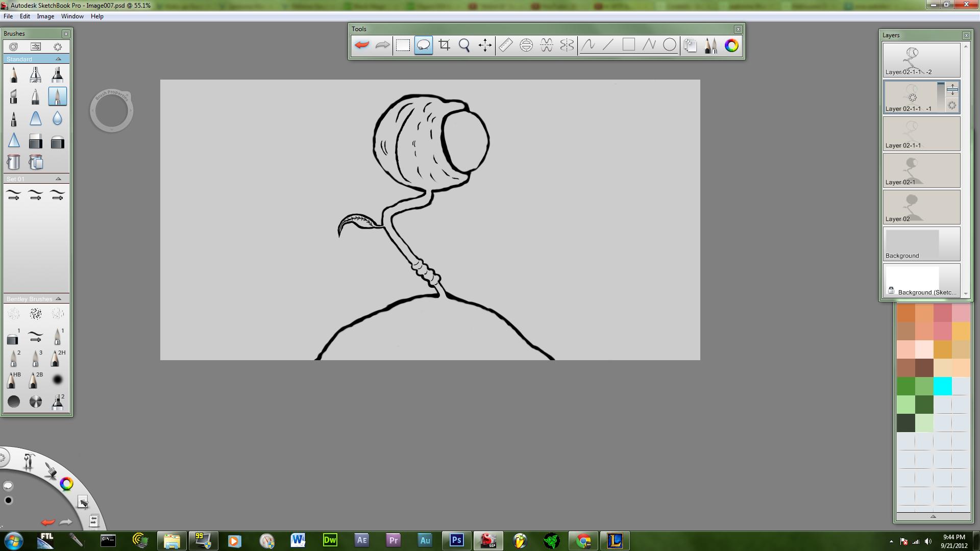
Task: Select layer Layer 02
Action: pyautogui.click(x=922, y=207)
